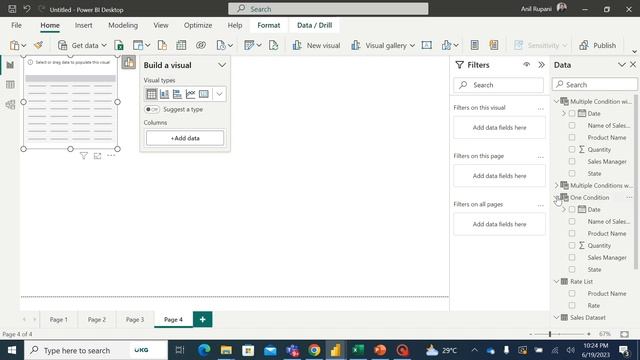Click the New visual button
640x360 pixels.
click(316, 45)
